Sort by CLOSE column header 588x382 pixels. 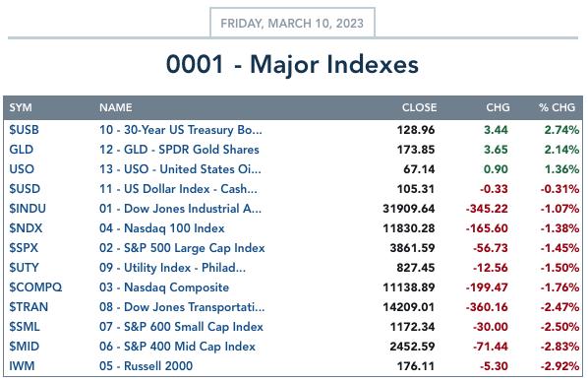[x=419, y=107]
